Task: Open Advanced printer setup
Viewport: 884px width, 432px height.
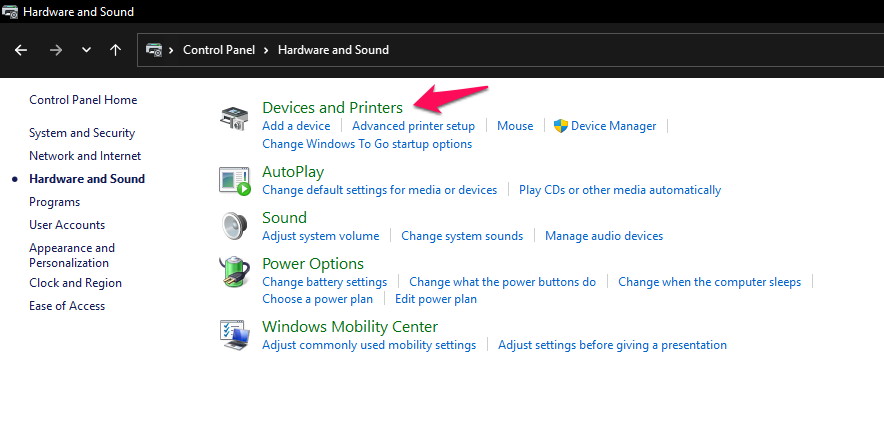Action: pos(413,126)
